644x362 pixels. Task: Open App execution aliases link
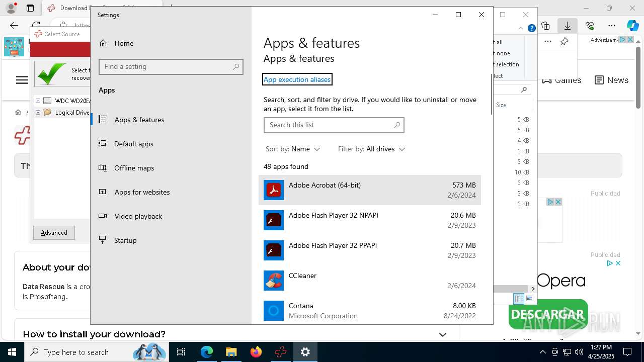(297, 79)
